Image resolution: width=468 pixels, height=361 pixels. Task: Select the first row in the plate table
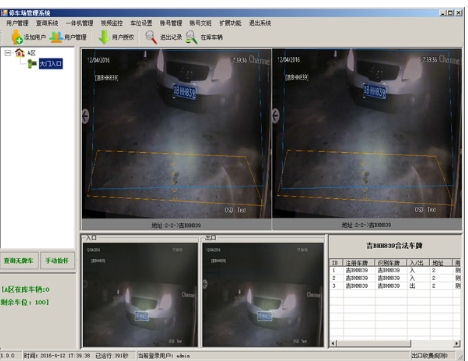click(x=395, y=270)
